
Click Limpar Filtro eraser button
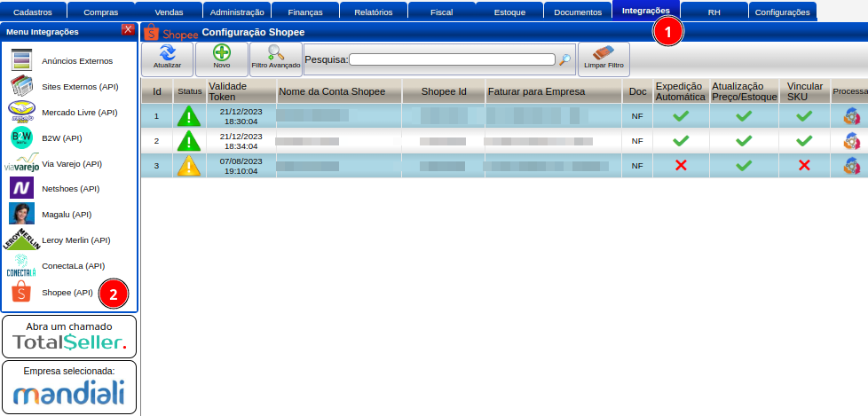[x=604, y=59]
